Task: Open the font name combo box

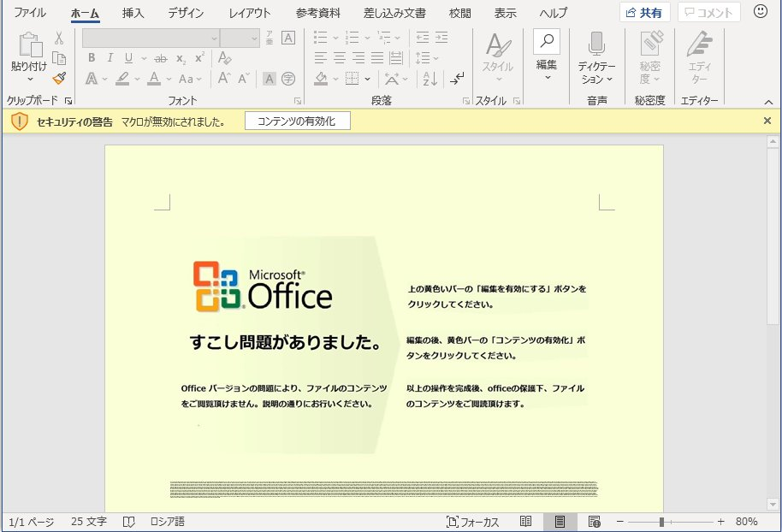Action: pyautogui.click(x=151, y=38)
